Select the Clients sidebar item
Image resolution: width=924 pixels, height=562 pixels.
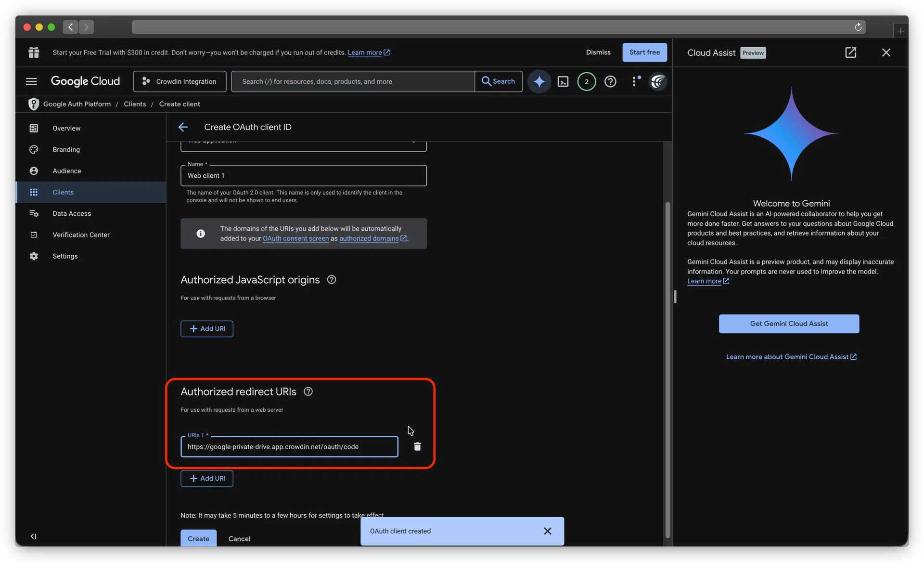coord(63,192)
